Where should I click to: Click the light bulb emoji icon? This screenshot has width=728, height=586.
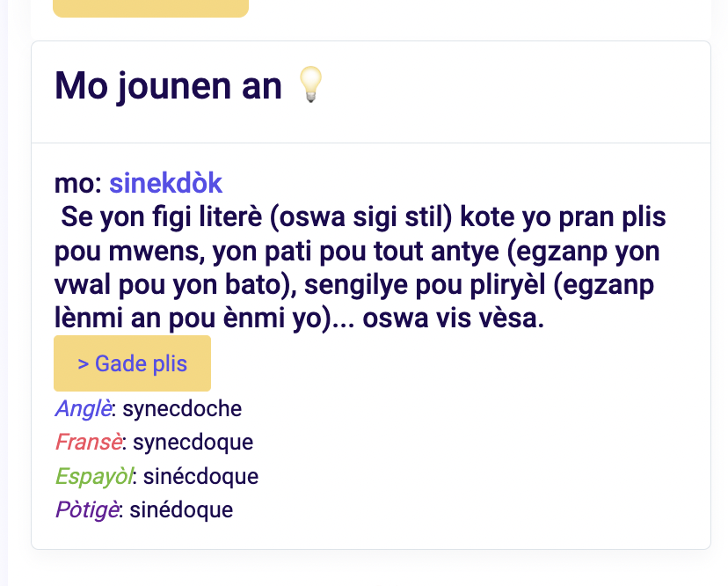point(310,84)
